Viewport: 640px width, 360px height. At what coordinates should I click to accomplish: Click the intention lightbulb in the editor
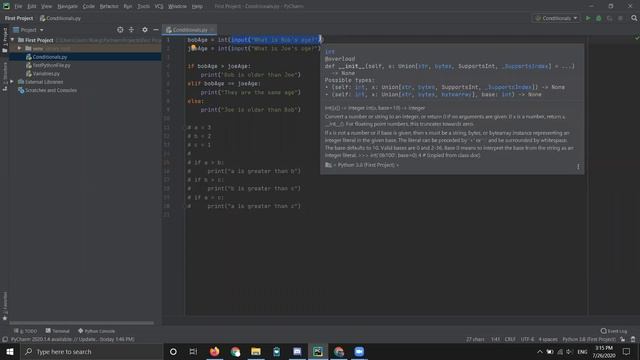point(193,48)
